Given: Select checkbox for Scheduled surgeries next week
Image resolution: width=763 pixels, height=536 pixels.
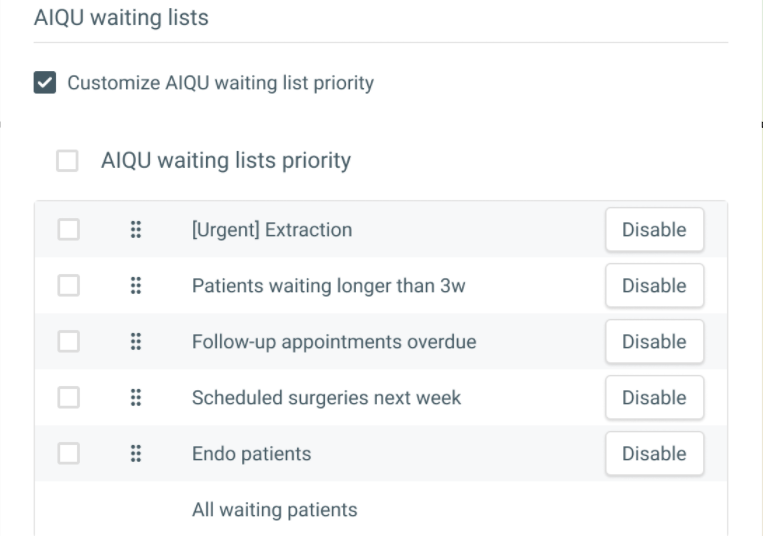Looking at the screenshot, I should 68,398.
